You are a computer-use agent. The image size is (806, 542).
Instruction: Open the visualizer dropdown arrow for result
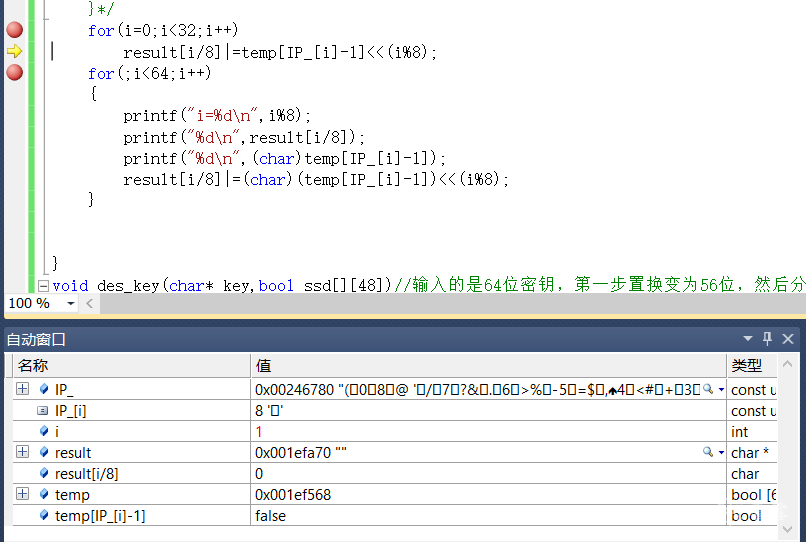[x=720, y=453]
